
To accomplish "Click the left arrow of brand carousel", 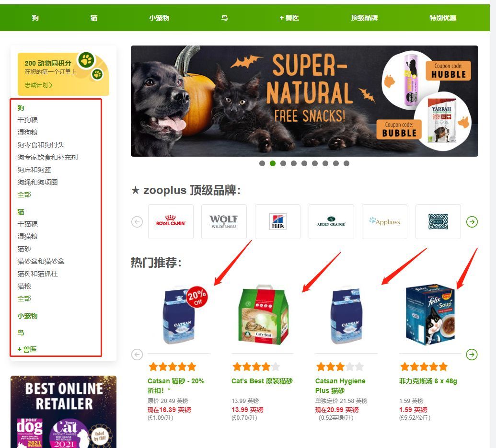I will [137, 222].
